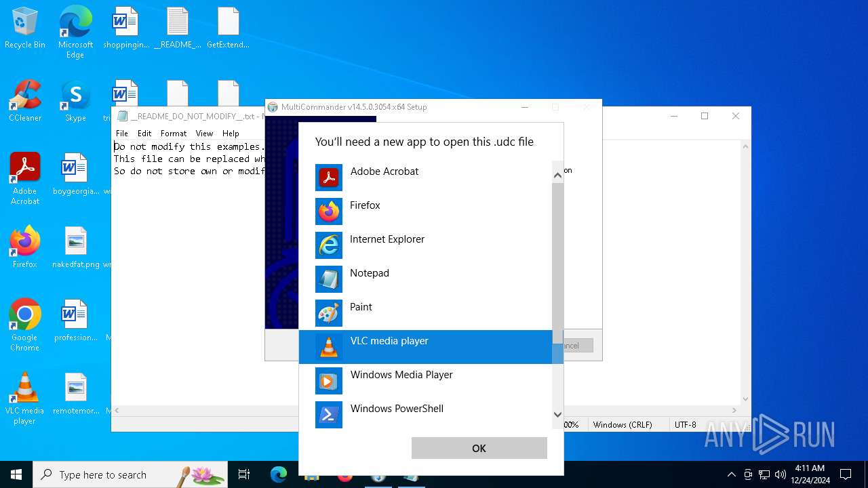Choose Firefox to open the .udc file
The width and height of the screenshot is (868, 488).
(x=426, y=211)
